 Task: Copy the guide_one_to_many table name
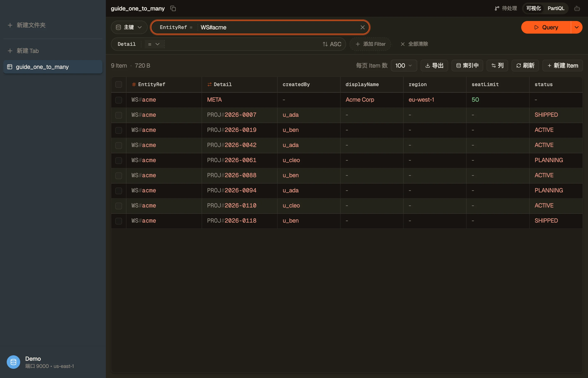[173, 8]
